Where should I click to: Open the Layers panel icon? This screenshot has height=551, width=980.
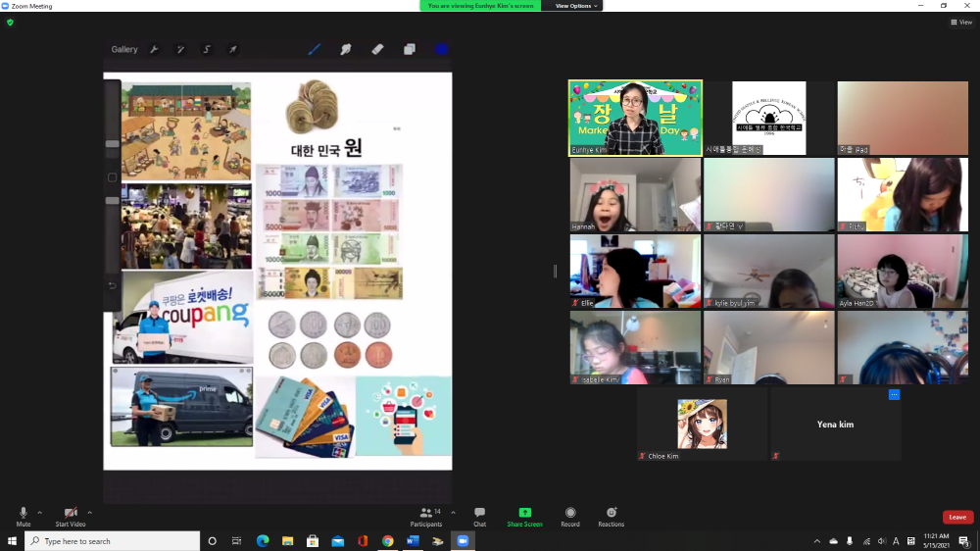410,49
